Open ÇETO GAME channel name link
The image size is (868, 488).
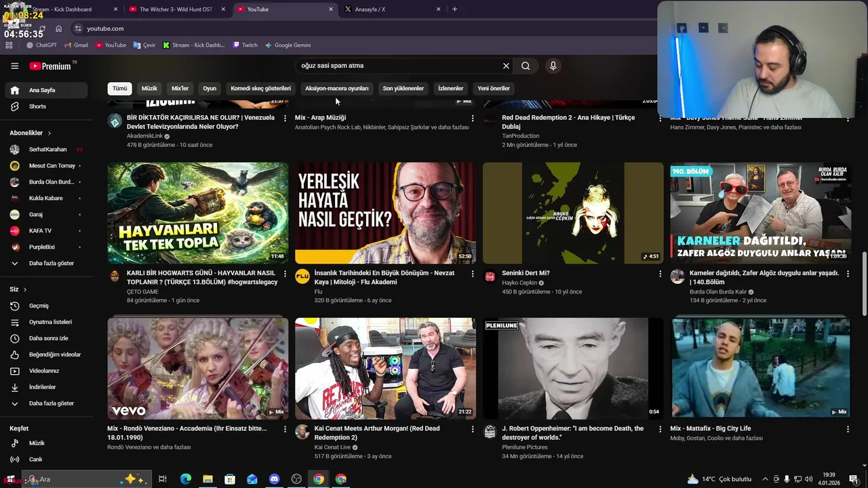point(142,292)
